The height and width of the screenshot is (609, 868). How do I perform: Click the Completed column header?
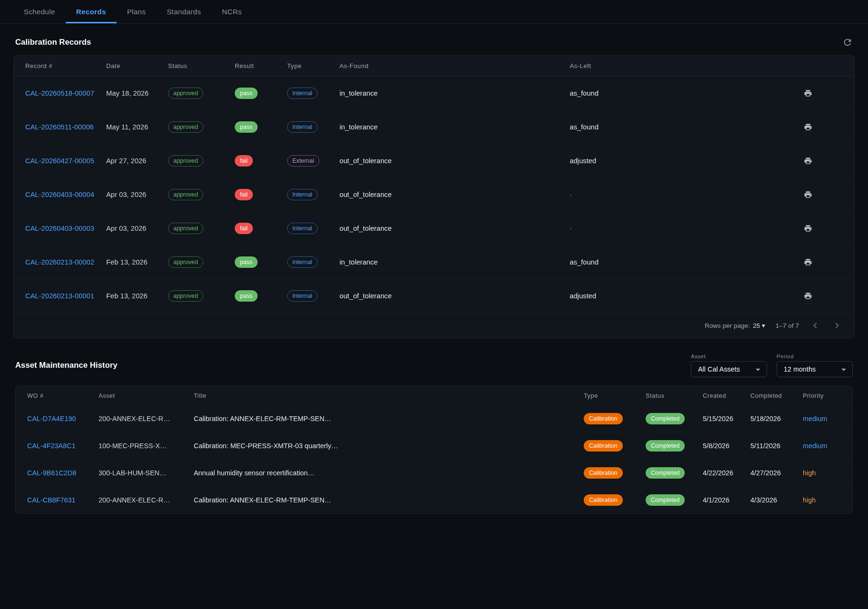coord(766,396)
